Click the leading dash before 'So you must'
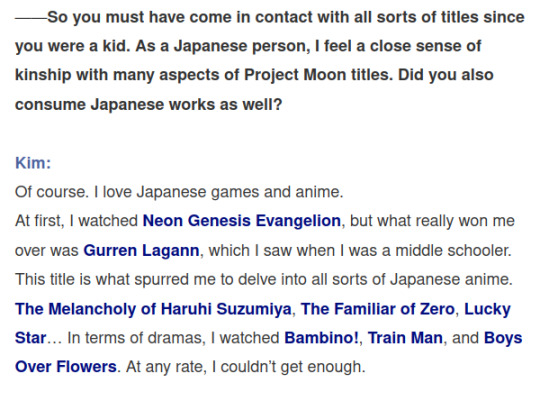Screen dimensions: 540x401 click(x=31, y=17)
